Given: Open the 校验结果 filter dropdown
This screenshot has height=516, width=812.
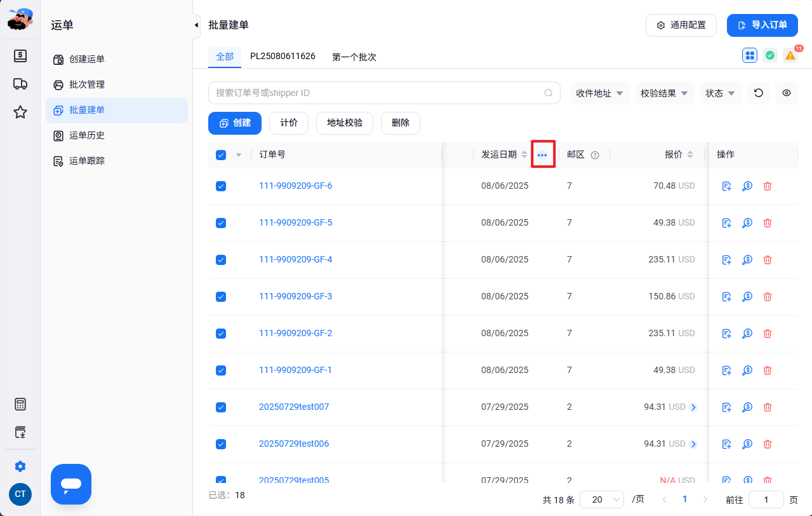Looking at the screenshot, I should (x=665, y=93).
